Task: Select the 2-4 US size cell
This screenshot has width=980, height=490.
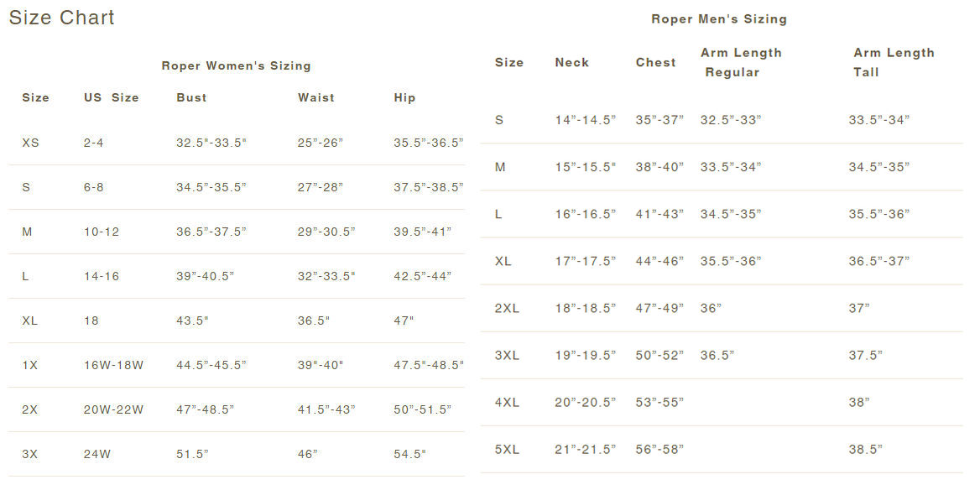Action: (93, 143)
